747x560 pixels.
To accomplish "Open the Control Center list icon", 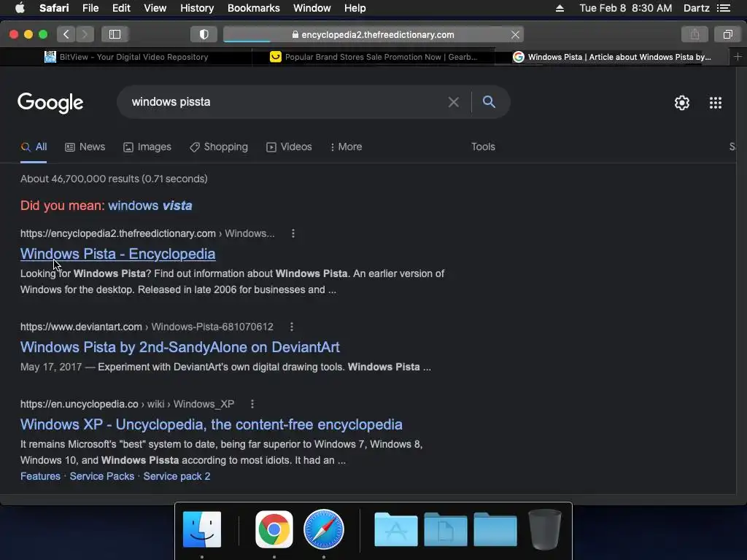I will pos(724,8).
